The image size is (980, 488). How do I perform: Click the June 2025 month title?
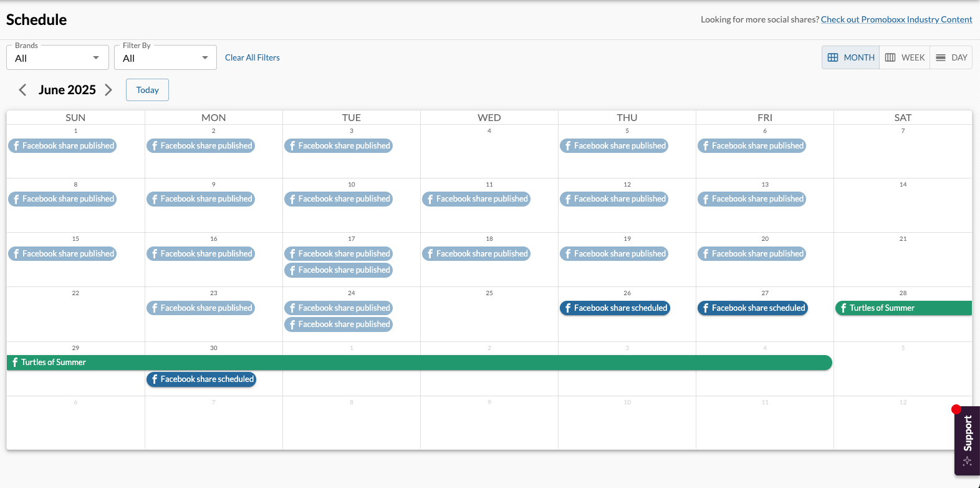67,90
